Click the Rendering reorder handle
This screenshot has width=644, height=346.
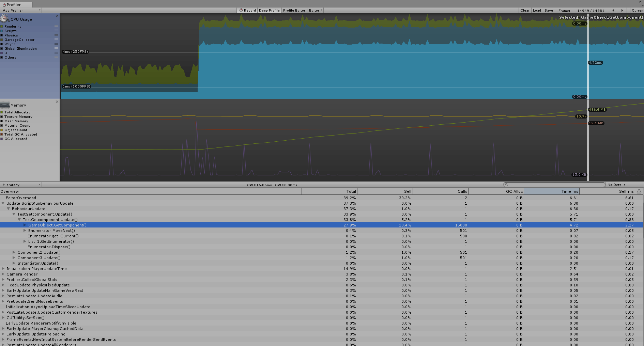tap(56, 26)
